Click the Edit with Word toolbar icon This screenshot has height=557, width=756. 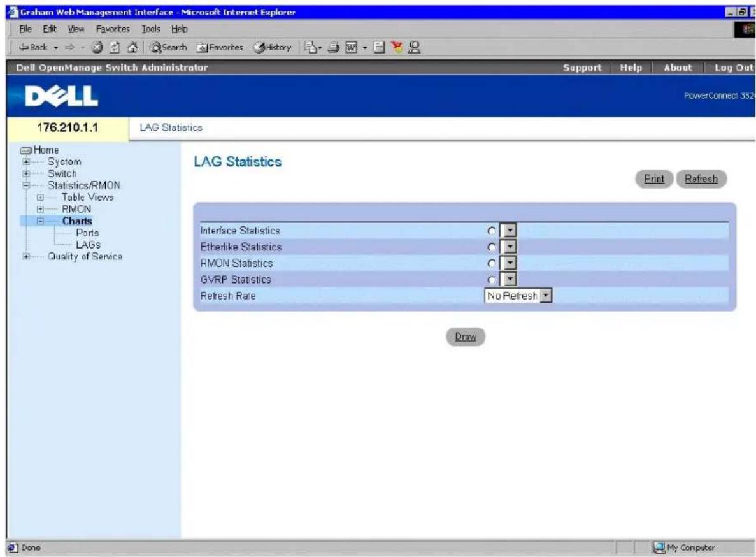click(x=352, y=47)
